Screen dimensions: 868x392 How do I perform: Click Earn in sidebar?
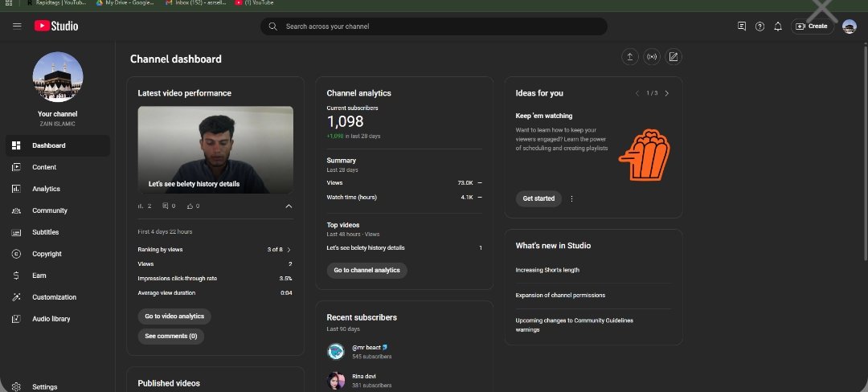58,276
